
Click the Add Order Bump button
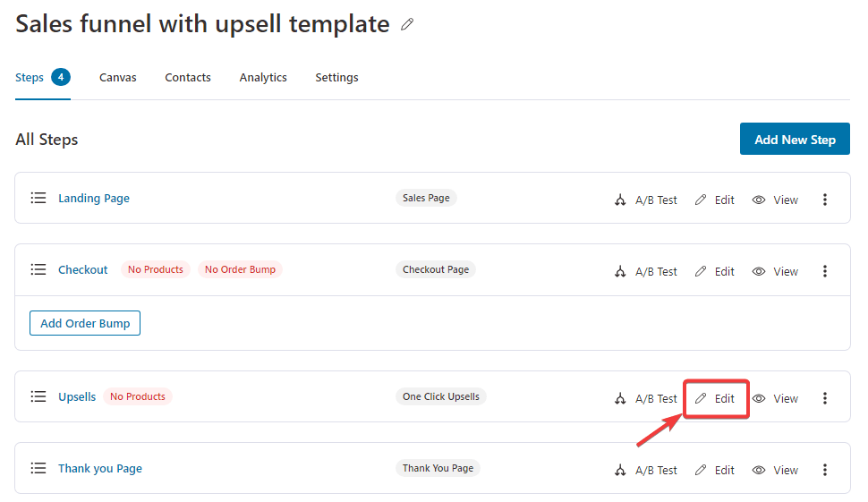coord(85,323)
